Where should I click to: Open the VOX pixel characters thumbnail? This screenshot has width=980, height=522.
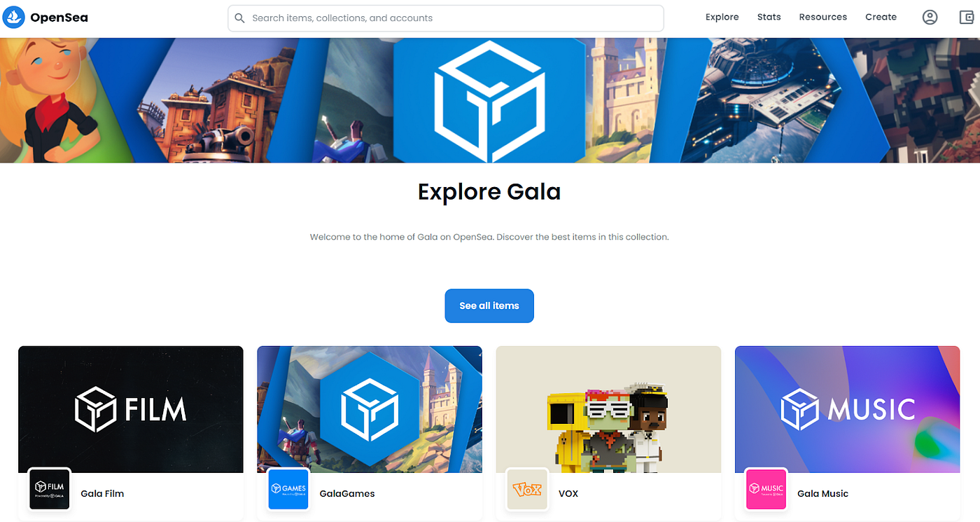pyautogui.click(x=608, y=409)
